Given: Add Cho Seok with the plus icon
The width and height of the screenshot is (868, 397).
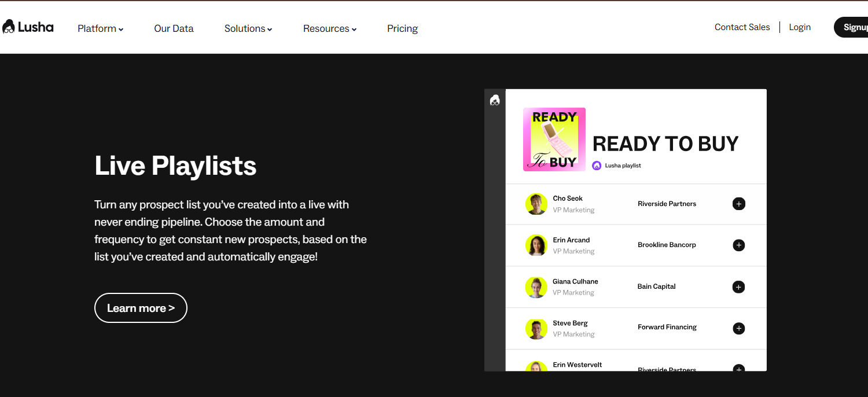Looking at the screenshot, I should point(739,204).
